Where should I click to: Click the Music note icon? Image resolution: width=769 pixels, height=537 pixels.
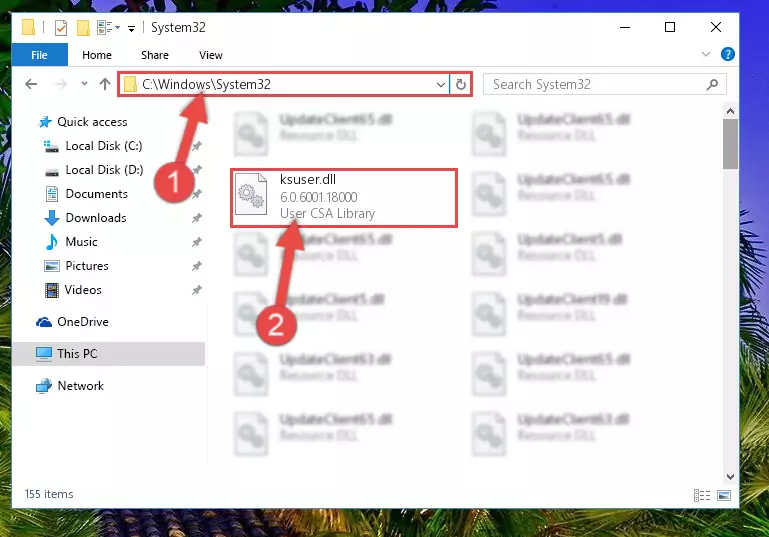tap(51, 242)
